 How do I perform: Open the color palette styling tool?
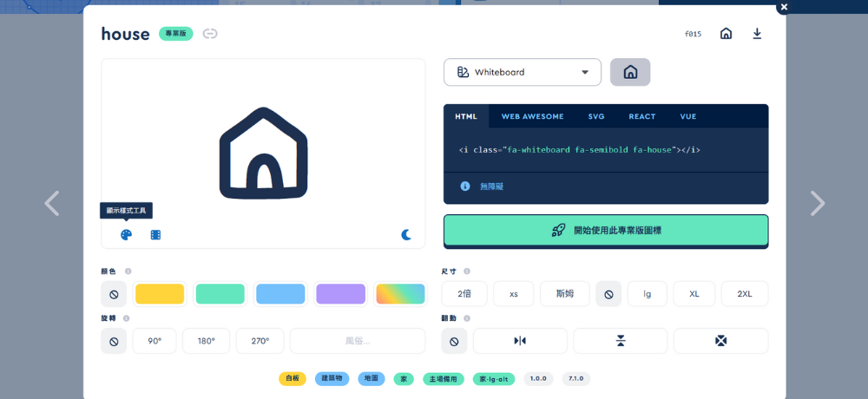[126, 235]
